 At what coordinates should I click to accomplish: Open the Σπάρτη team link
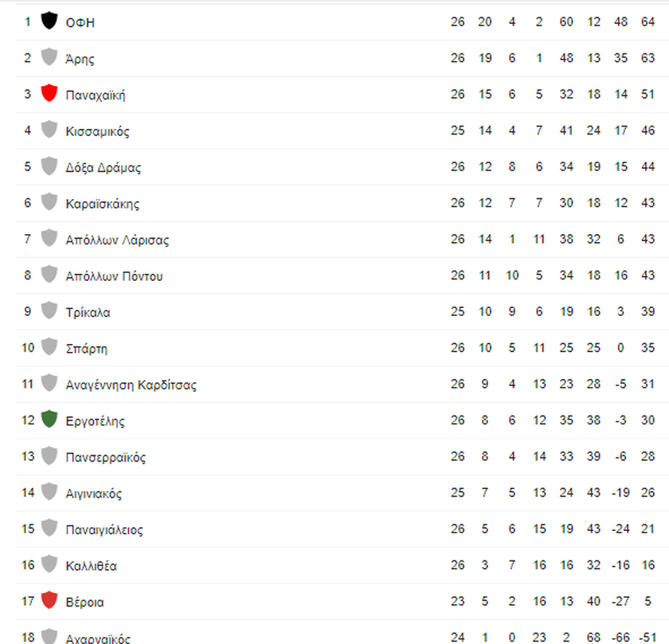(x=87, y=349)
